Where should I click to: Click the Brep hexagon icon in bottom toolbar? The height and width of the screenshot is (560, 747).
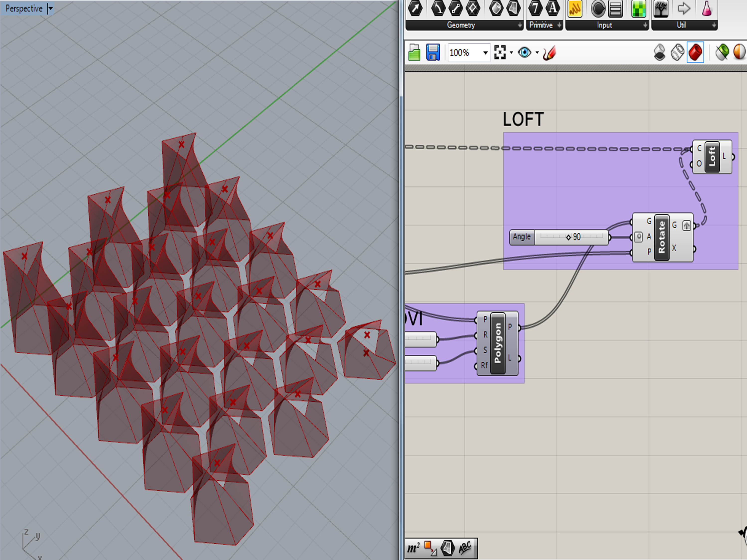click(447, 548)
